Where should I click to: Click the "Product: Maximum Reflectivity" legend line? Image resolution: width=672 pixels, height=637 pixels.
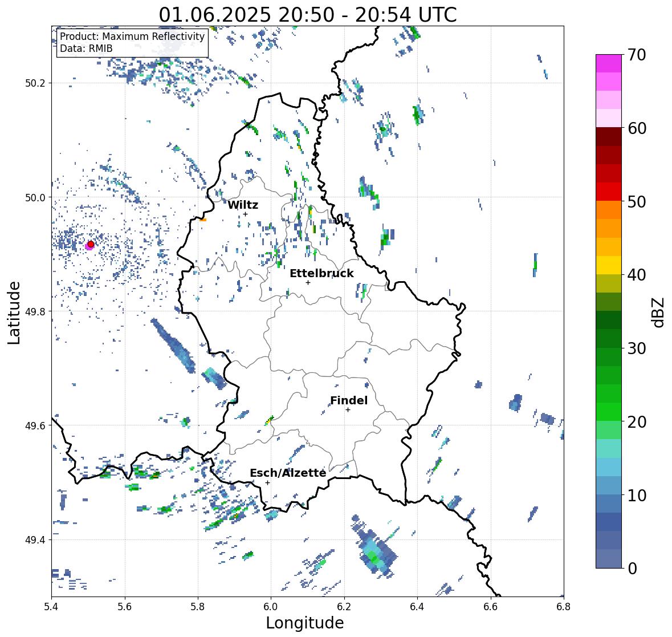132,36
